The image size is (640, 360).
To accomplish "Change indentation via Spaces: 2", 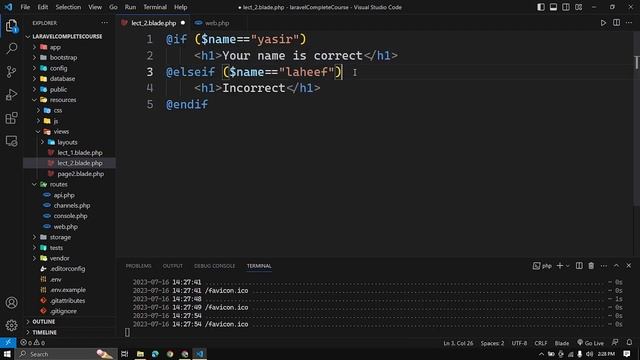I will [492, 343].
